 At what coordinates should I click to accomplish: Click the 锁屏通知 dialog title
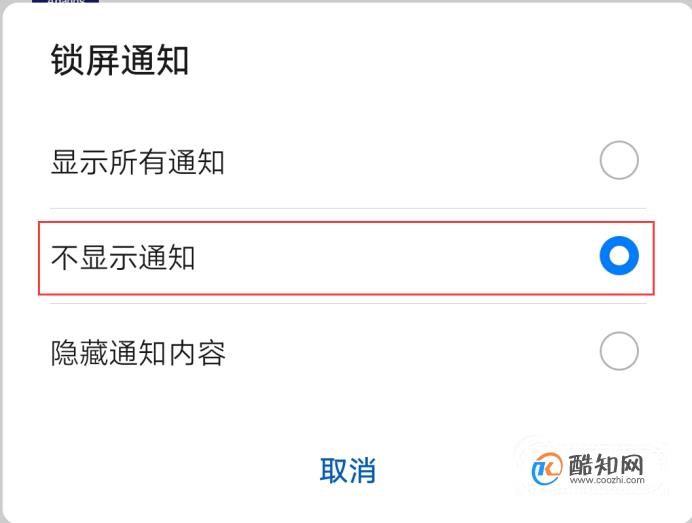pyautogui.click(x=120, y=60)
